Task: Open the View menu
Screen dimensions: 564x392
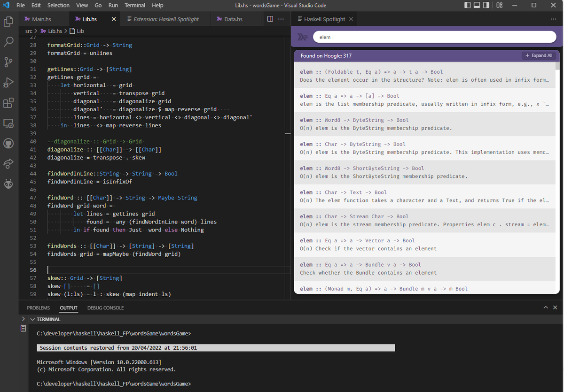Action: 82,5
